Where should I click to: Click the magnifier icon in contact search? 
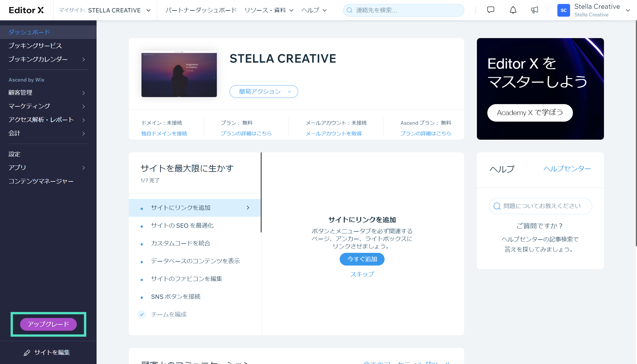point(350,10)
